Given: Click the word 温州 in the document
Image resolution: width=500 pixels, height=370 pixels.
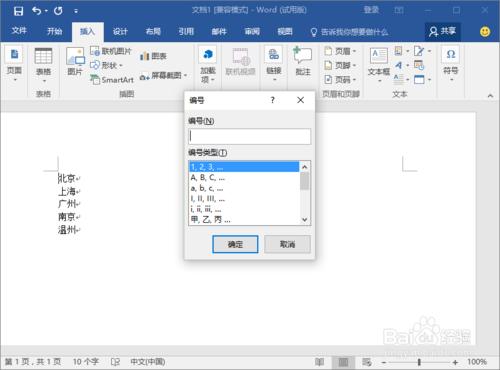Looking at the screenshot, I should tap(67, 230).
